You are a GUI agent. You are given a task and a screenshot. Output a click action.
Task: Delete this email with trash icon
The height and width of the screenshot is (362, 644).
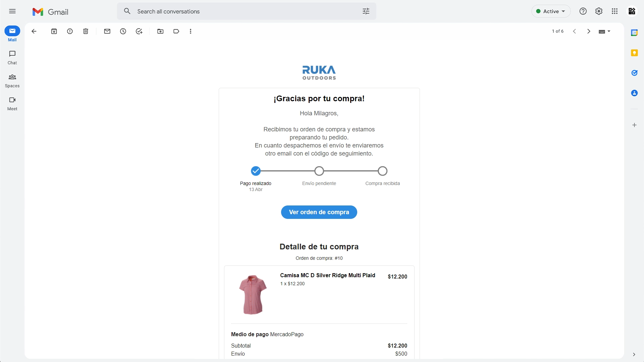pos(86,31)
